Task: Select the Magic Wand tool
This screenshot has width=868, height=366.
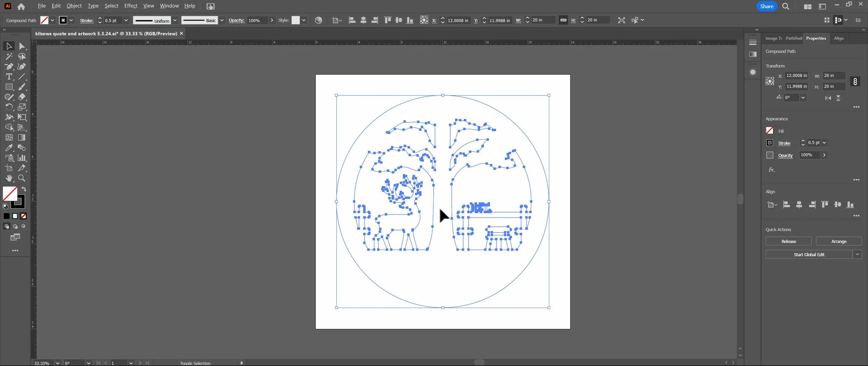Action: click(9, 56)
